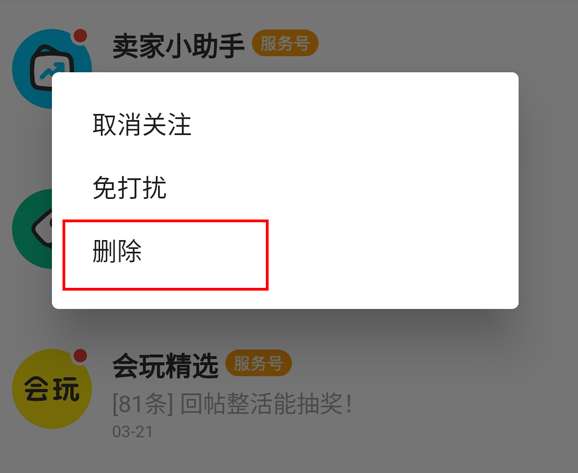Select 取消关注 in the popup menu
Image resolution: width=578 pixels, height=473 pixels.
pyautogui.click(x=142, y=124)
